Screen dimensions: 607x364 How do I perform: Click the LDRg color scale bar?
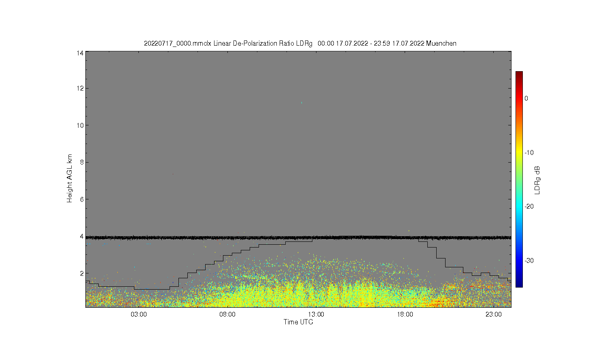coord(519,180)
